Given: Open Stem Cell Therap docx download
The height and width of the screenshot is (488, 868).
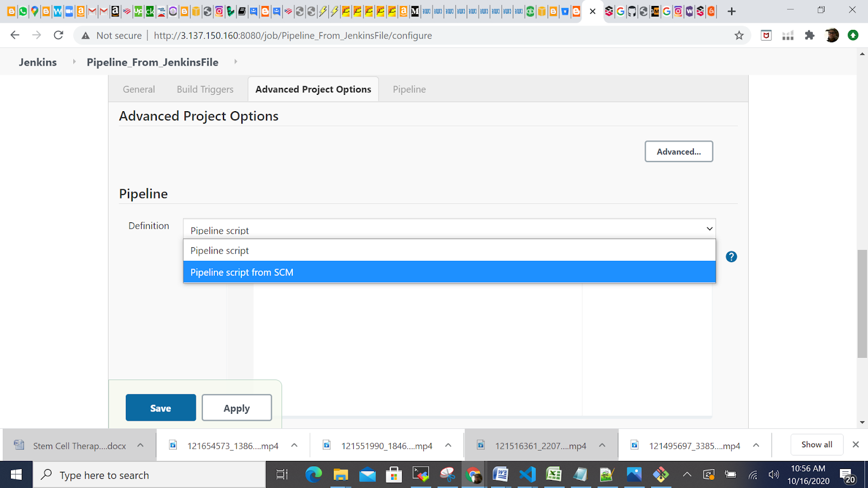Looking at the screenshot, I should [x=79, y=446].
